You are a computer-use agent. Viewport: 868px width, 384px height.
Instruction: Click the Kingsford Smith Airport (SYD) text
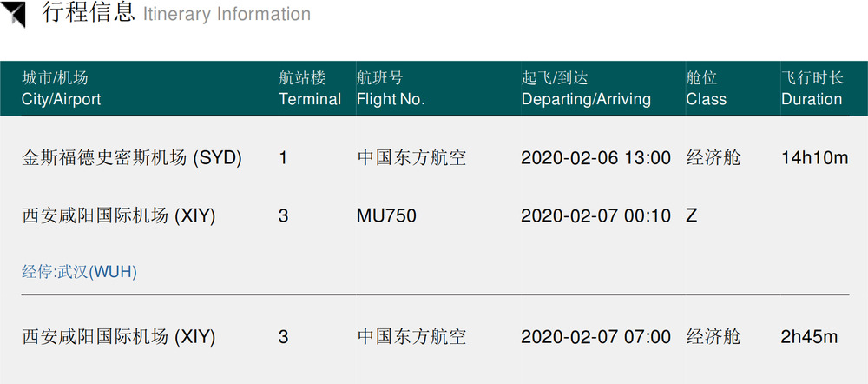(132, 158)
